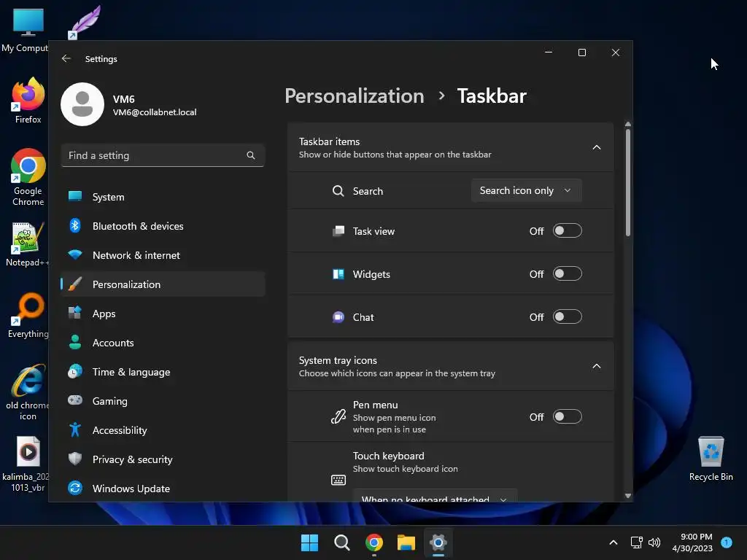Screen dimensions: 747x560
Task: Click the scrollbar up arrow
Action: (x=628, y=124)
